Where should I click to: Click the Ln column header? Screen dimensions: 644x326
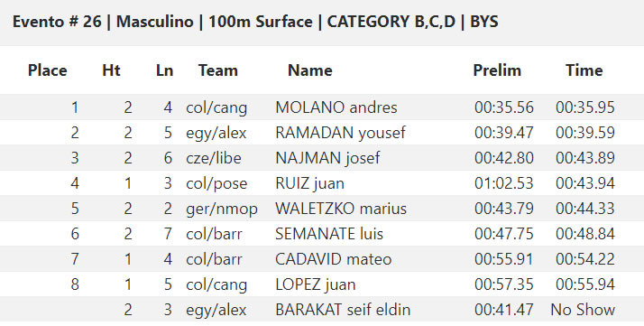(x=164, y=70)
